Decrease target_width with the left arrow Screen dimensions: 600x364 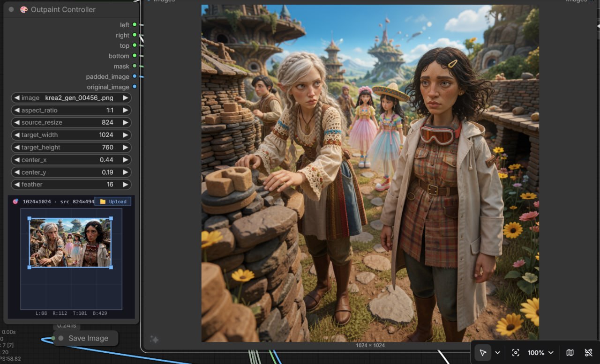pos(17,135)
